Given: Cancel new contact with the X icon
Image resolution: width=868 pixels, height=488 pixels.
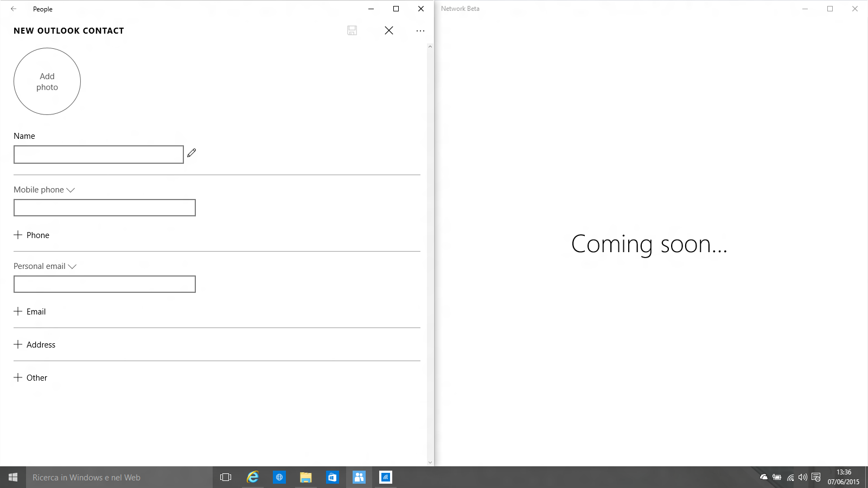Looking at the screenshot, I should pyautogui.click(x=389, y=30).
